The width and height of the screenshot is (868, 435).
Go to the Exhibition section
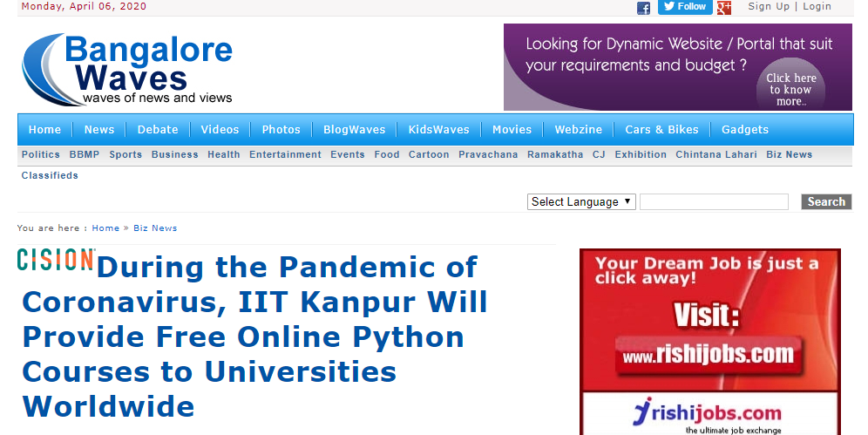[641, 154]
